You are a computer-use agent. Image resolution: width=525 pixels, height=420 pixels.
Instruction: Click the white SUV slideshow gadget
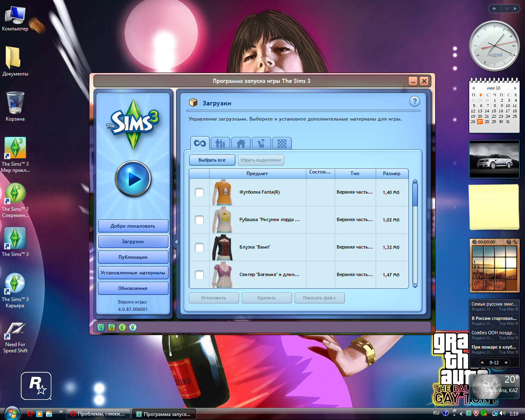494,159
